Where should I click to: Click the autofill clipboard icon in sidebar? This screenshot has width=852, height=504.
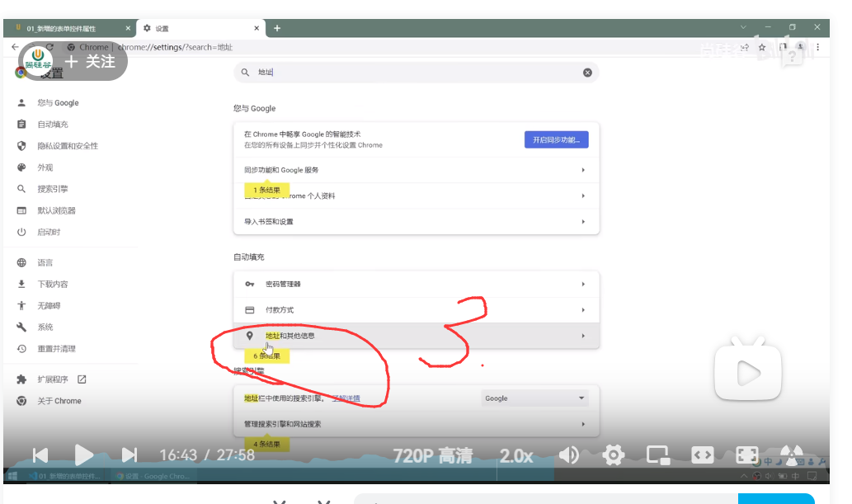pyautogui.click(x=21, y=124)
